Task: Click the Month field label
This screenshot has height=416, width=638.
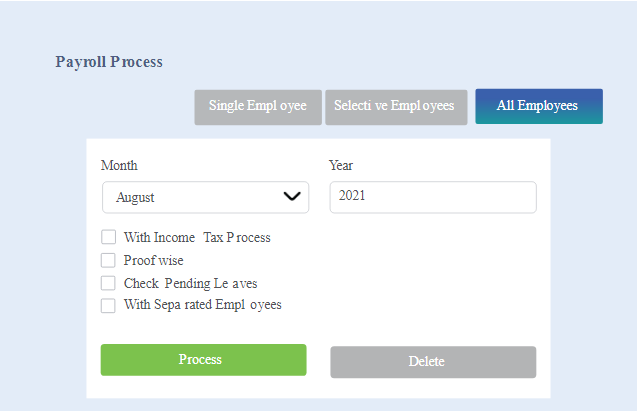Action: pos(119,166)
